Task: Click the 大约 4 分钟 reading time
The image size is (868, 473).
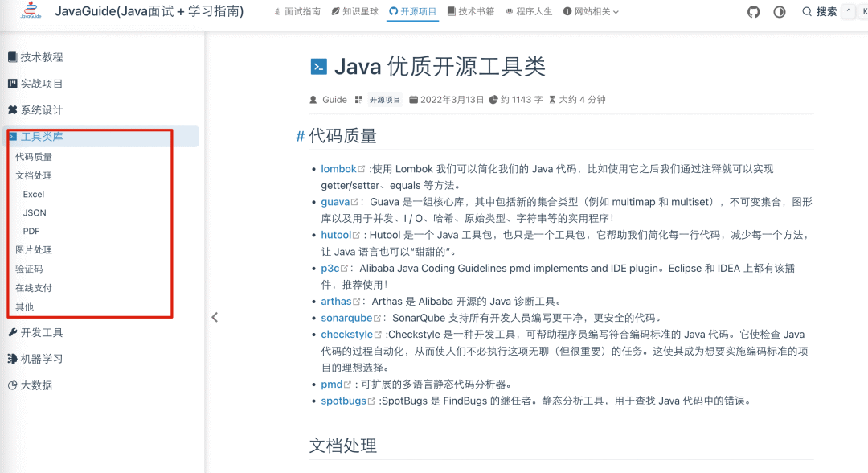Action: tap(582, 100)
